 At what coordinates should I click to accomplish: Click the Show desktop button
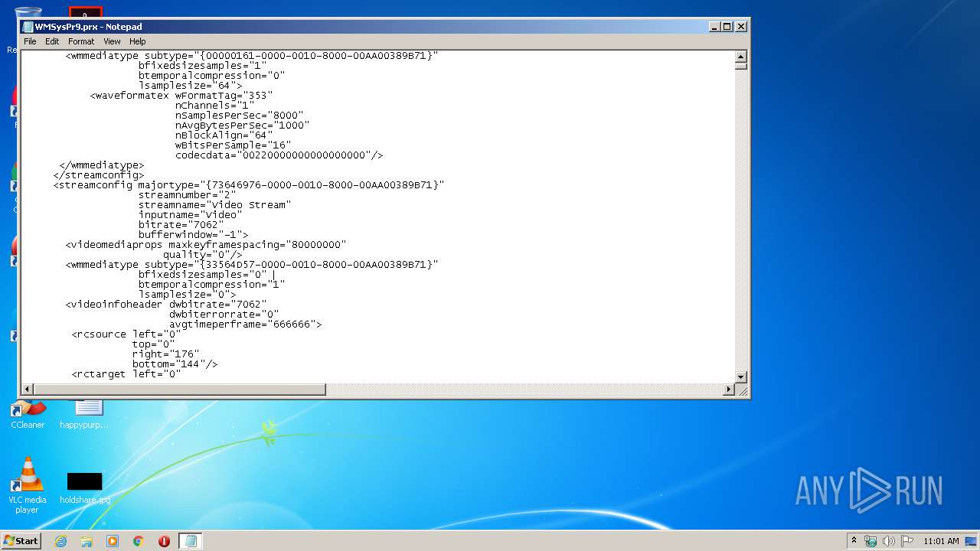point(972,541)
